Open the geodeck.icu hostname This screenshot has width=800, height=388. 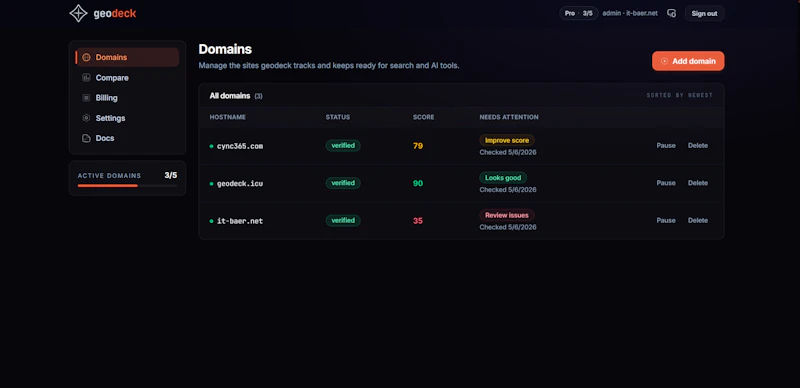coord(240,183)
